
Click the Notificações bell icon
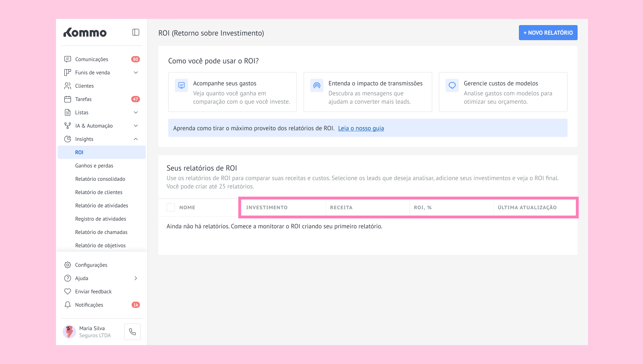pos(68,304)
